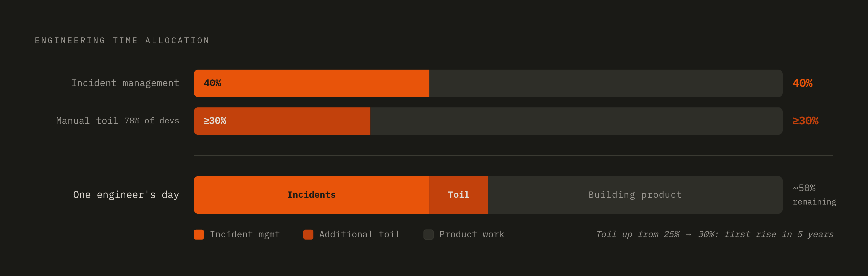Click the ~50% remaining annotation
This screenshot has width=868, height=276.
click(814, 195)
